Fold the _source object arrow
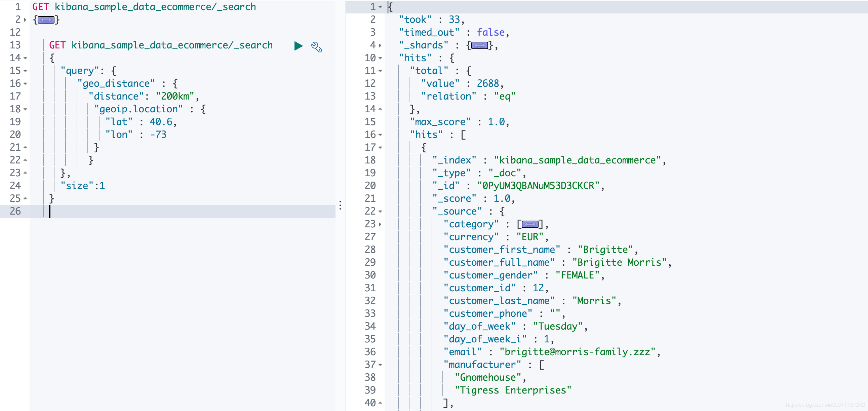 [380, 212]
